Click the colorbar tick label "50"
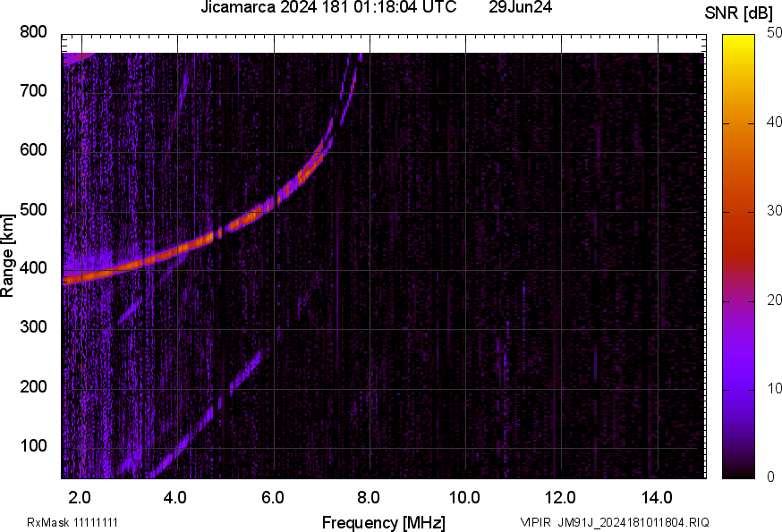The height and width of the screenshot is (532, 782). pyautogui.click(x=774, y=33)
